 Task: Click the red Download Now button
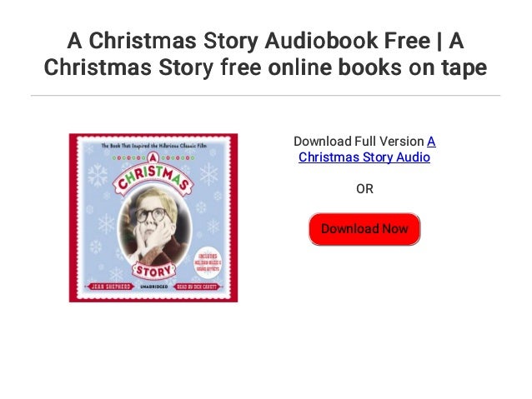(x=364, y=229)
